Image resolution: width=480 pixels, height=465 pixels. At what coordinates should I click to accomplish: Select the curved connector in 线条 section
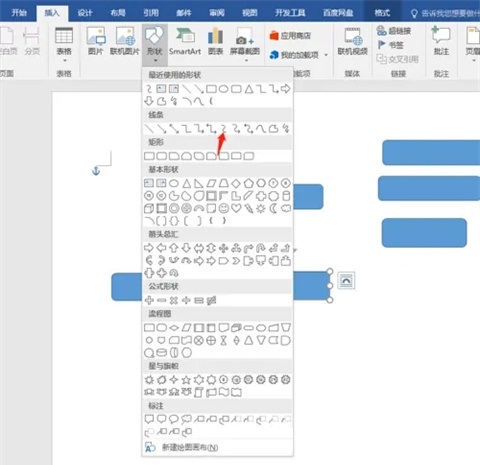point(224,129)
